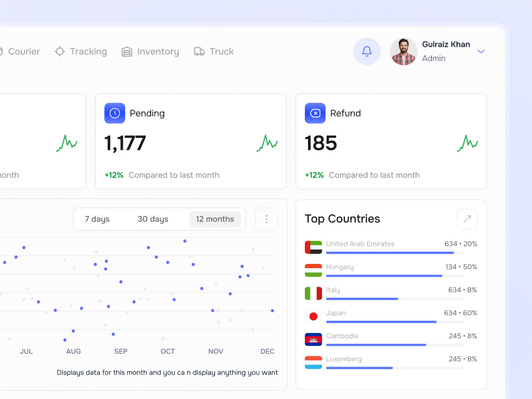The width and height of the screenshot is (532, 399).
Task: Click the Luxemberg flag icon
Action: 313,363
